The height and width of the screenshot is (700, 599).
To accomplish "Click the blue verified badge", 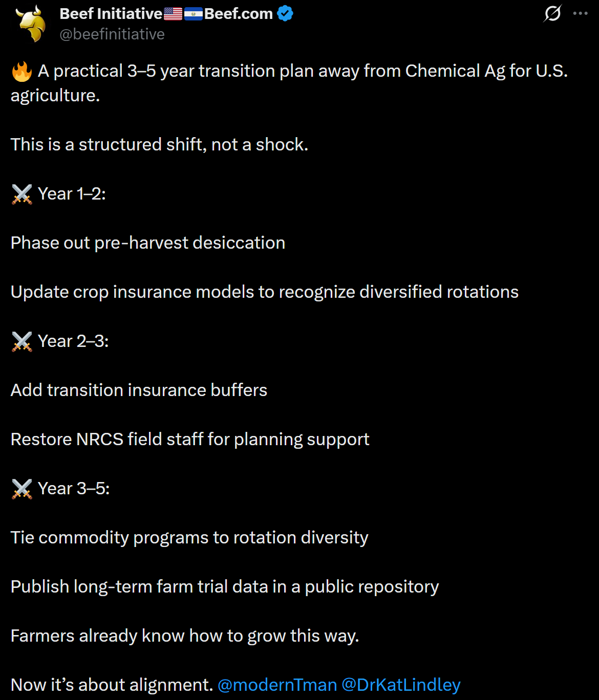I will 285,14.
